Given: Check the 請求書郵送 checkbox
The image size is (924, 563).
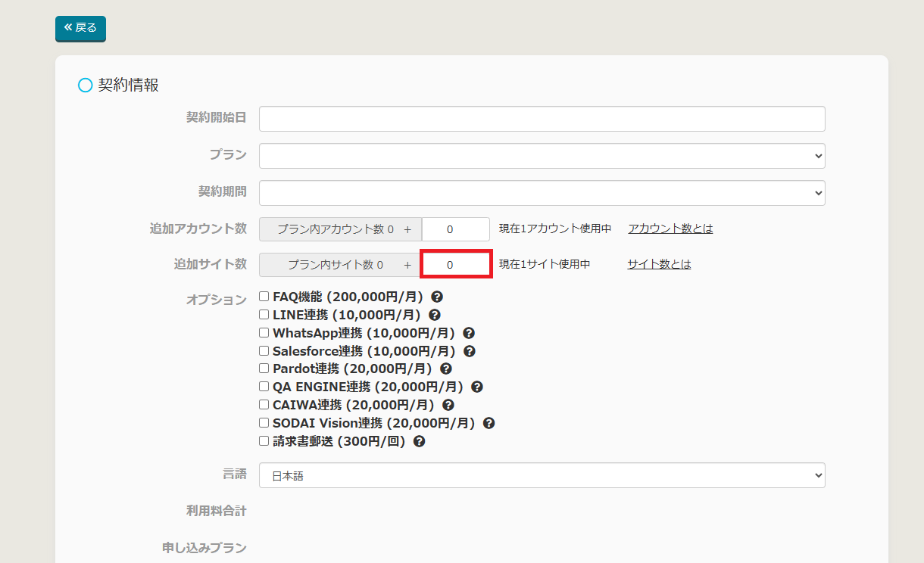Looking at the screenshot, I should coord(264,440).
